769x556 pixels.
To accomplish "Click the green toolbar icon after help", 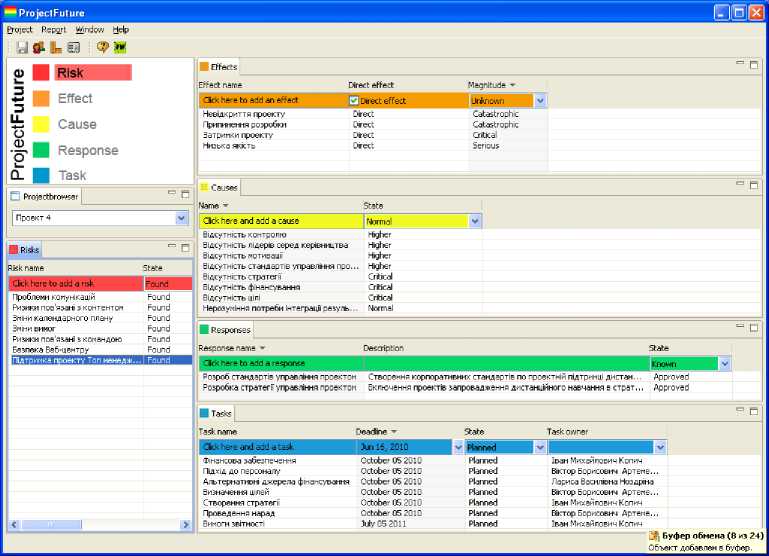I will point(120,47).
